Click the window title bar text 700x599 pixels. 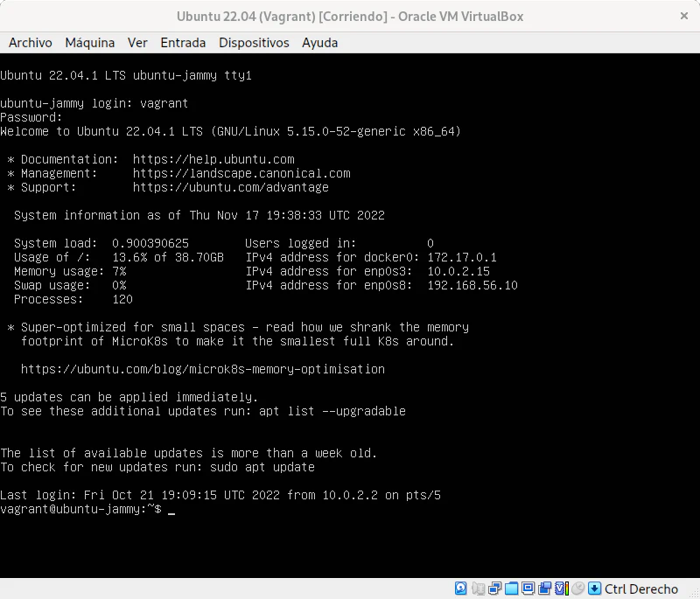click(349, 16)
